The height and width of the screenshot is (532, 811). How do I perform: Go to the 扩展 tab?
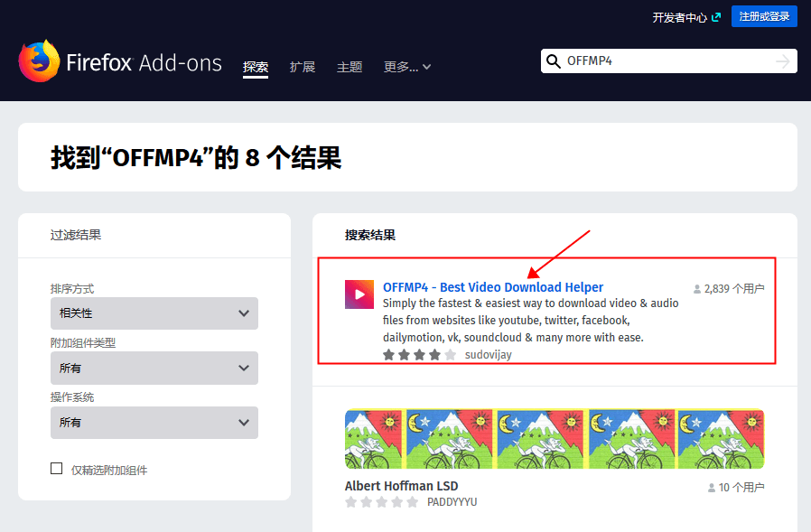click(x=303, y=67)
